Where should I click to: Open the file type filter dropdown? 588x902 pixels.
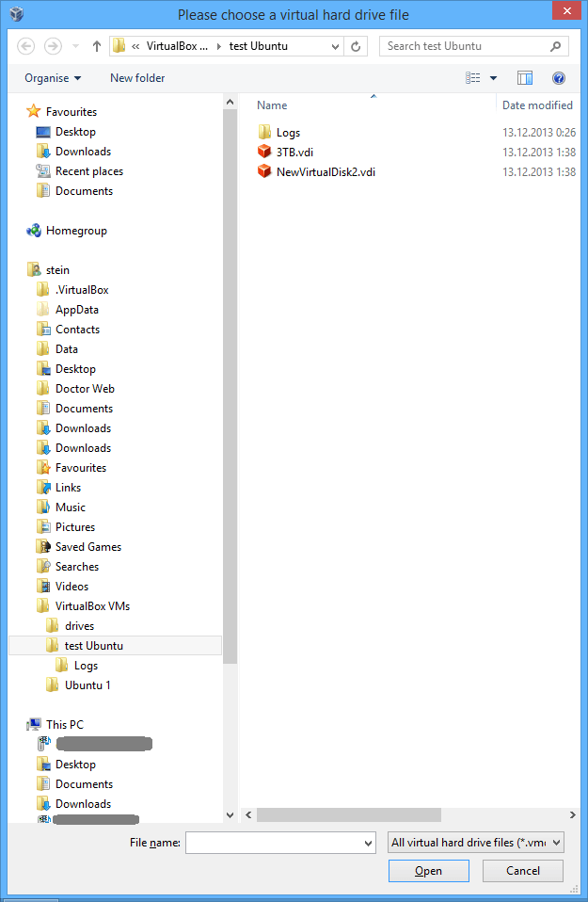pyautogui.click(x=475, y=843)
